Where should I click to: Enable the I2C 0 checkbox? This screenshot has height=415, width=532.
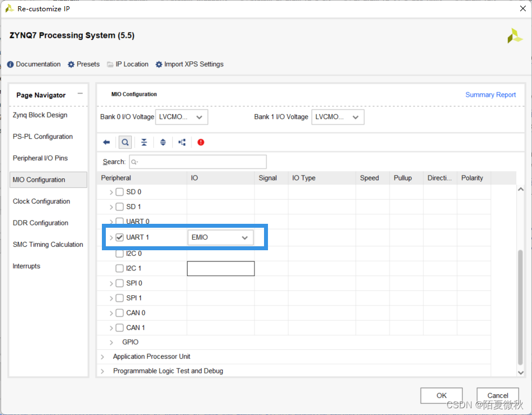click(x=119, y=254)
